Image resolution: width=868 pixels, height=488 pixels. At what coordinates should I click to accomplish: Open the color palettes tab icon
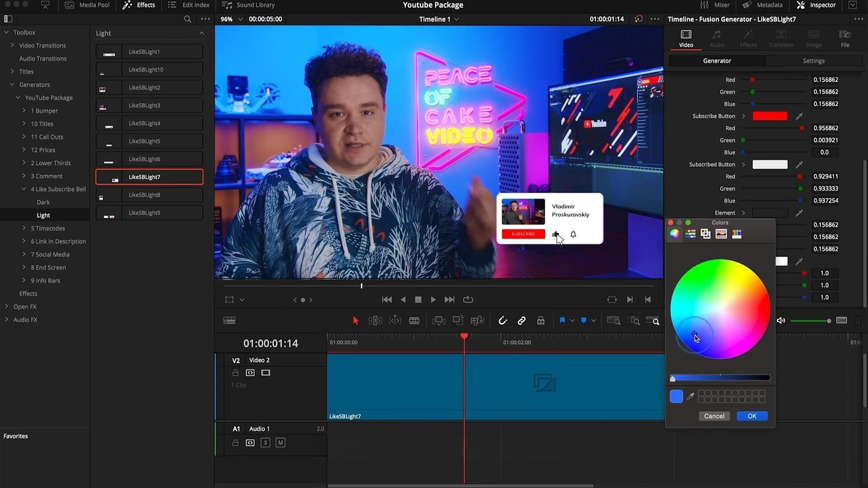tap(705, 234)
